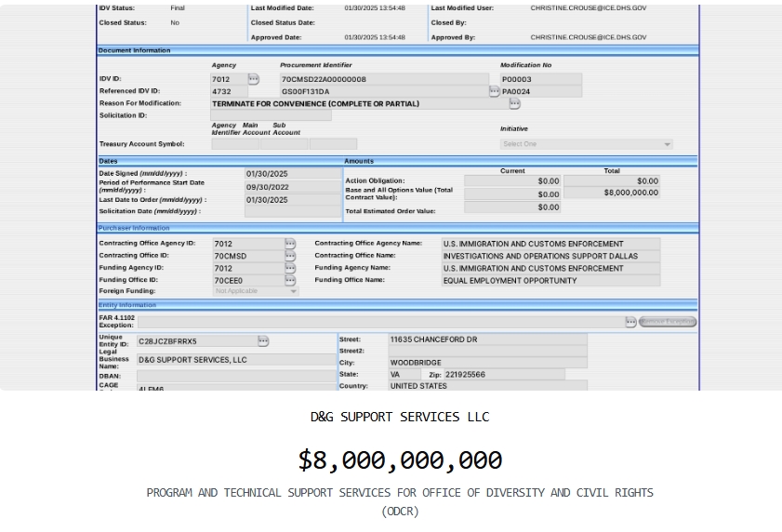Click the Solicitation ID input field
This screenshot has width=782, height=532.
(x=271, y=115)
